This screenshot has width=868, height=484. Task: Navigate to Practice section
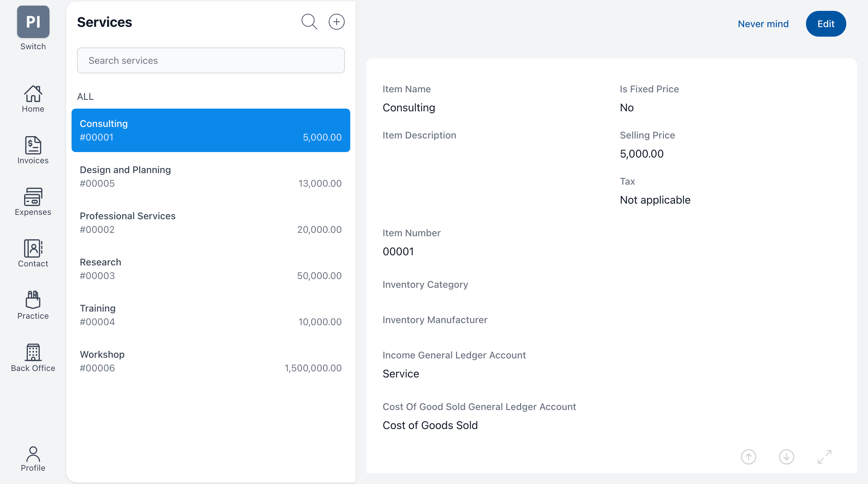(x=33, y=305)
